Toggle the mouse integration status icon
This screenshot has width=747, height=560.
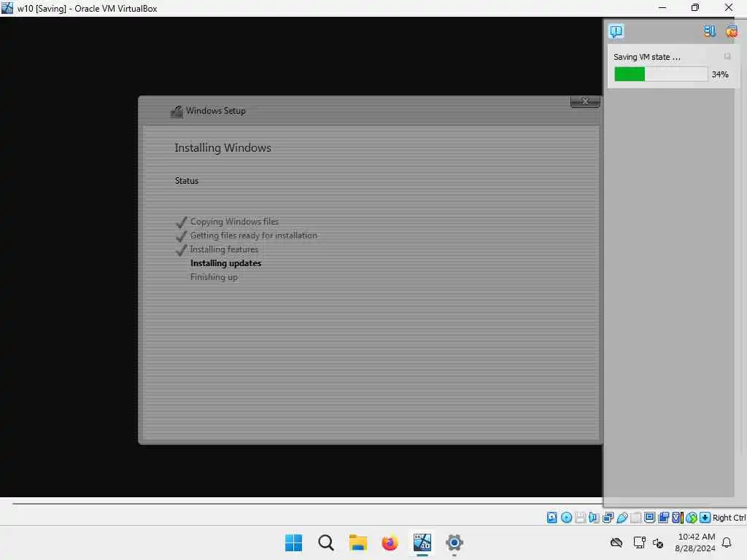[692, 518]
